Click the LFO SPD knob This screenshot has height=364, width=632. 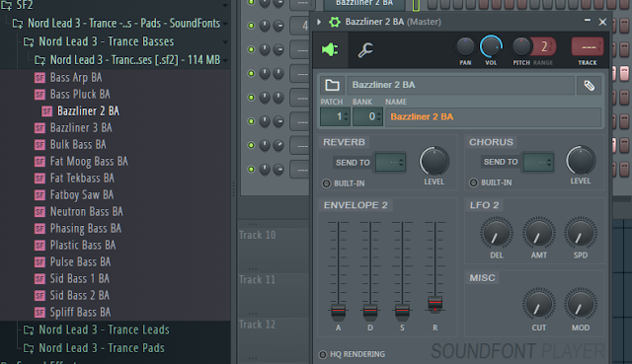581,233
